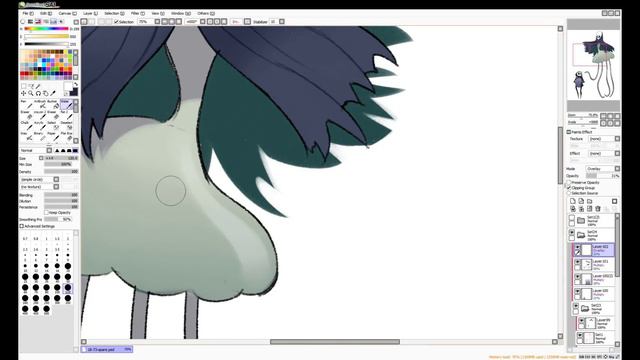Select the Move tool
The width and height of the screenshot is (640, 360).
coord(23,93)
